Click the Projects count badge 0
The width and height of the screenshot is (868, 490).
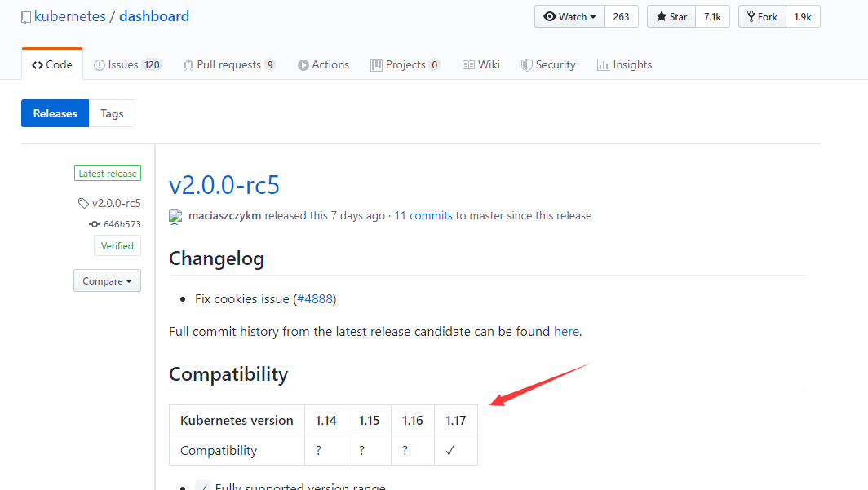[435, 64]
